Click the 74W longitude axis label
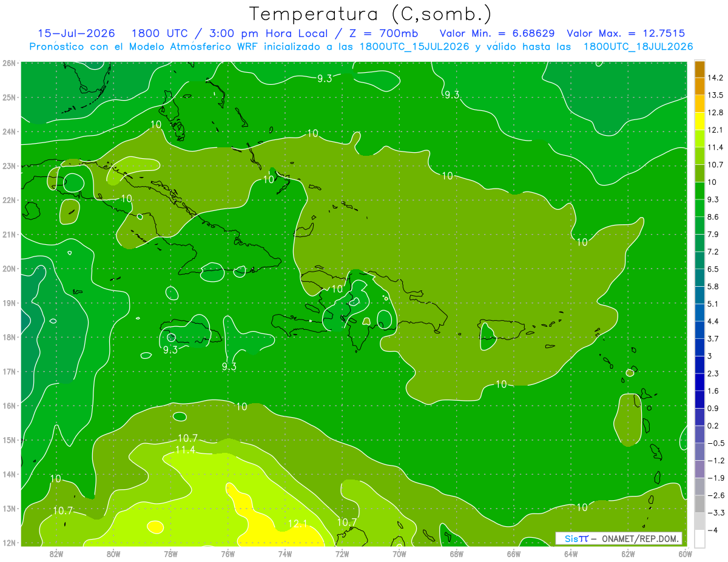 point(285,554)
